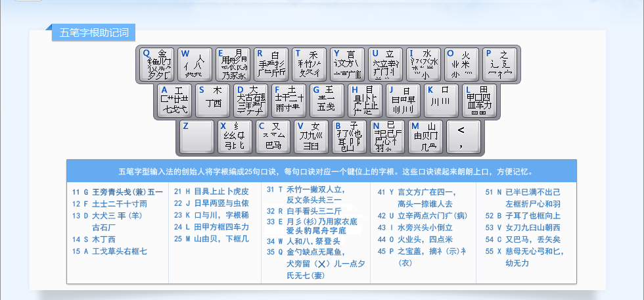Click the W key with 人 radical
The image size is (644, 300).
[195, 64]
